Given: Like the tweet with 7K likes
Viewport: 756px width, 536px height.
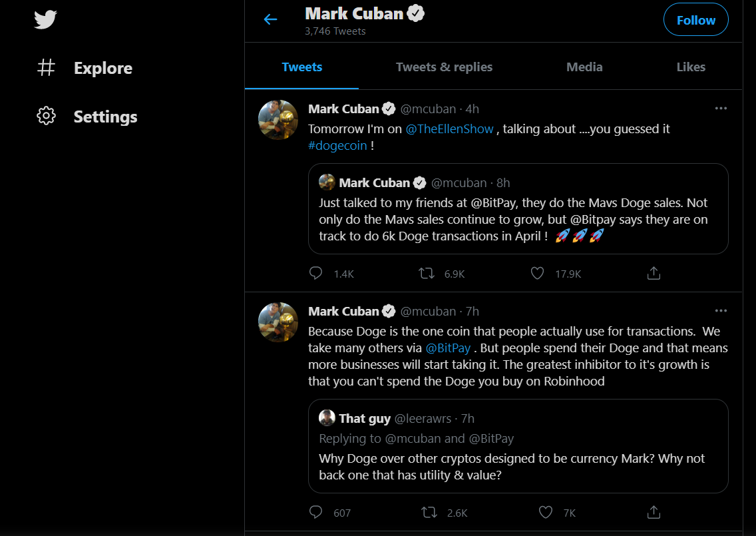Looking at the screenshot, I should point(546,512).
